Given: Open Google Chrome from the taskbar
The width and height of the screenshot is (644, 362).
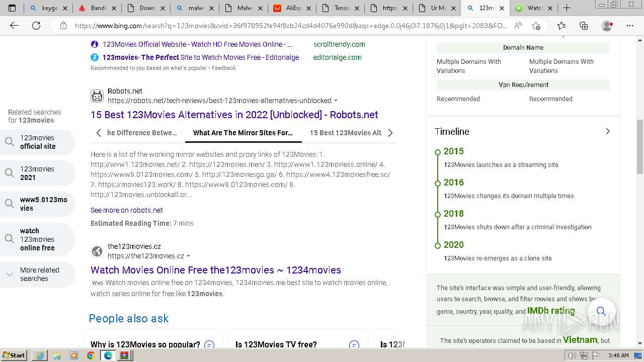Looking at the screenshot, I should (91, 355).
